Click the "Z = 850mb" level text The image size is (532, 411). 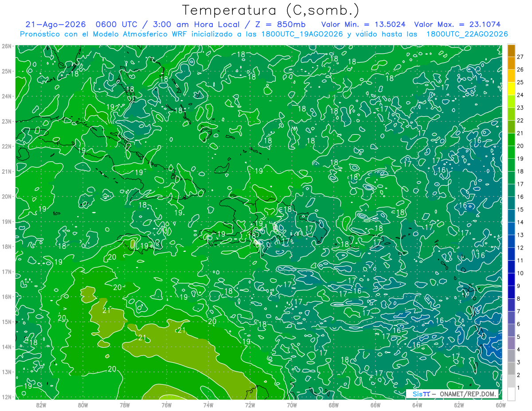pyautogui.click(x=282, y=24)
